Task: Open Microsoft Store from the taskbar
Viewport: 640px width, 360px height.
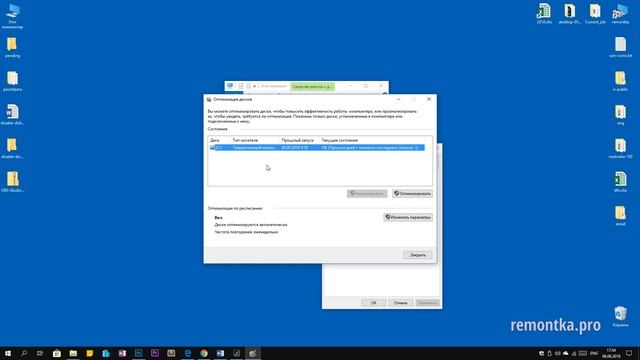Action: (x=57, y=353)
